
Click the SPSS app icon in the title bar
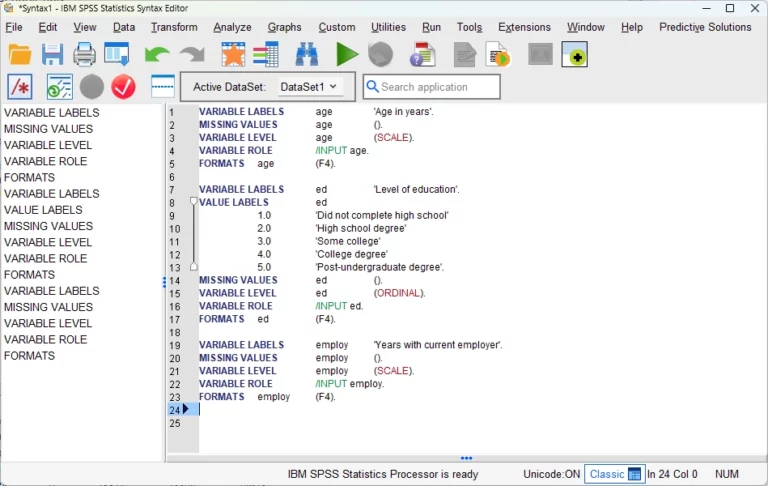coord(8,8)
